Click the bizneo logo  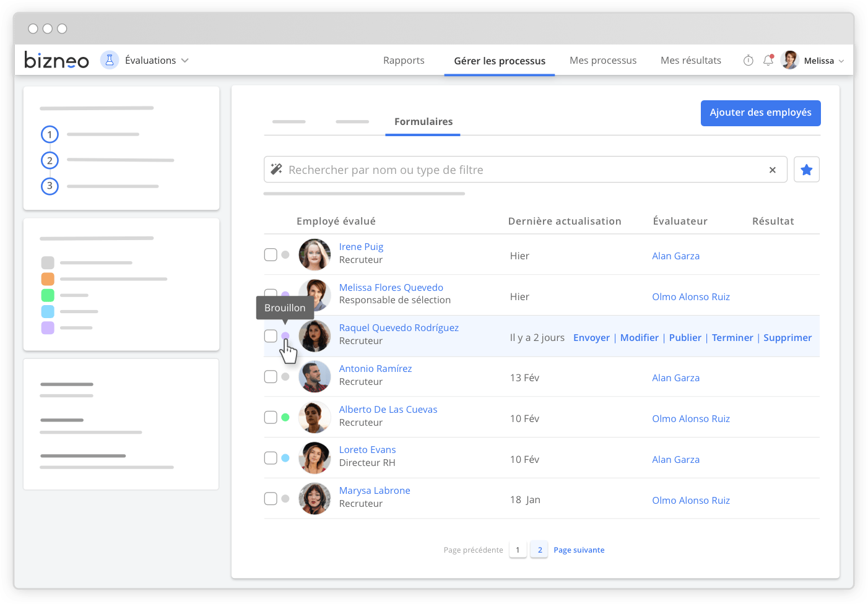pyautogui.click(x=56, y=60)
